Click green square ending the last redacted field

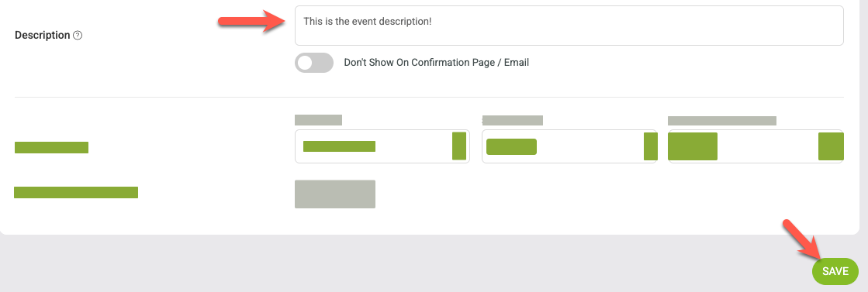tap(831, 146)
